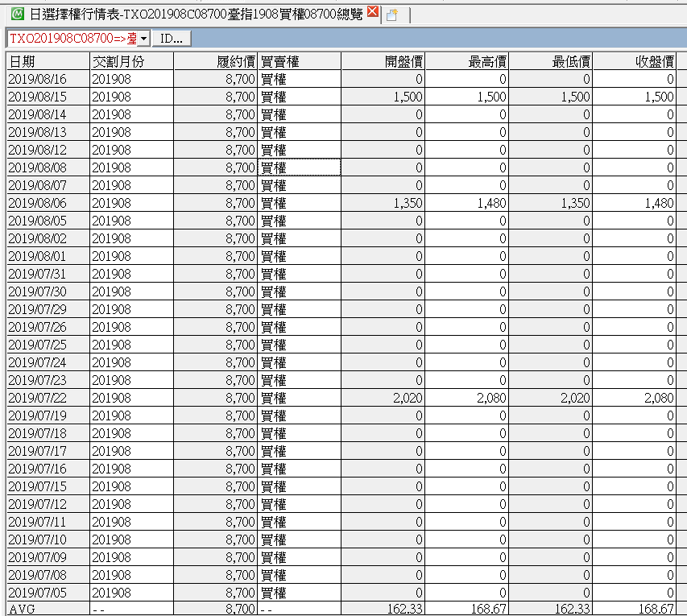Close the TXO201908C08700 options table tab
687x616 pixels.
[373, 12]
